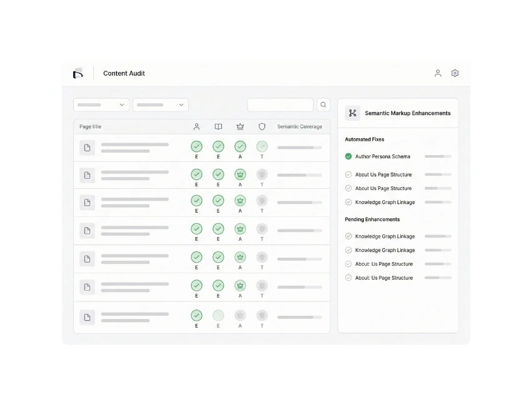Click the app logo in the header
This screenshot has width=532, height=399.
pos(78,74)
